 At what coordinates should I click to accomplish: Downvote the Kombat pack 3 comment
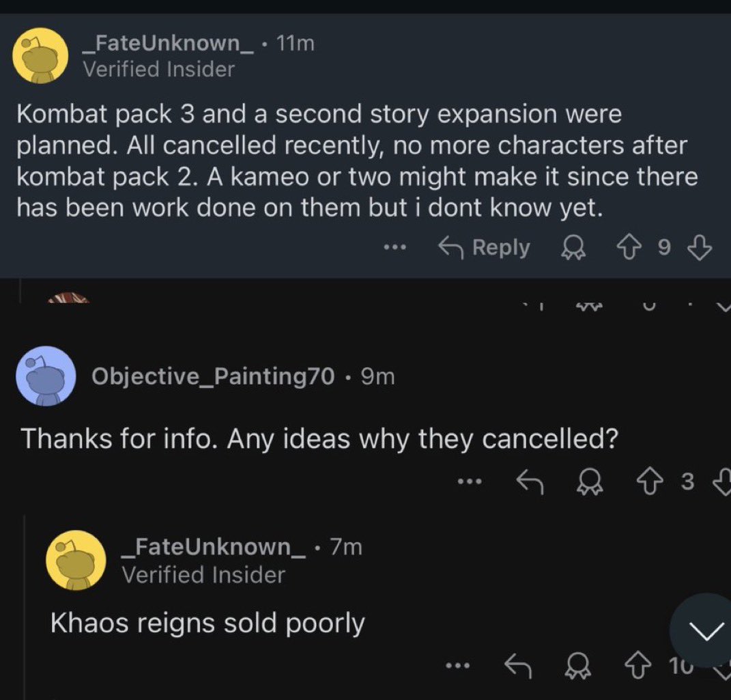tap(700, 248)
